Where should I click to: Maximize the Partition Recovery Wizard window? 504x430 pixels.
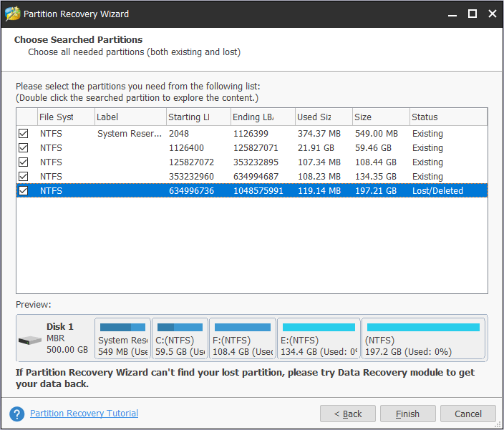point(472,14)
